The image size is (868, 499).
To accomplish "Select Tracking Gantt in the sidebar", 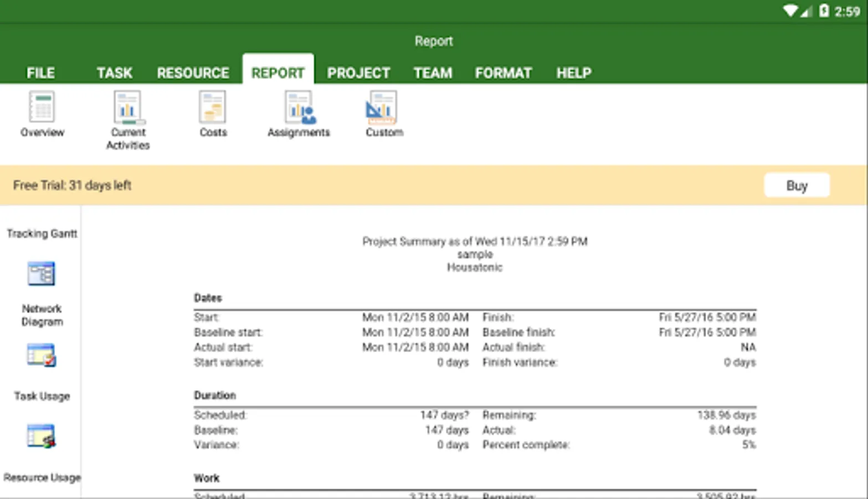I will click(42, 233).
